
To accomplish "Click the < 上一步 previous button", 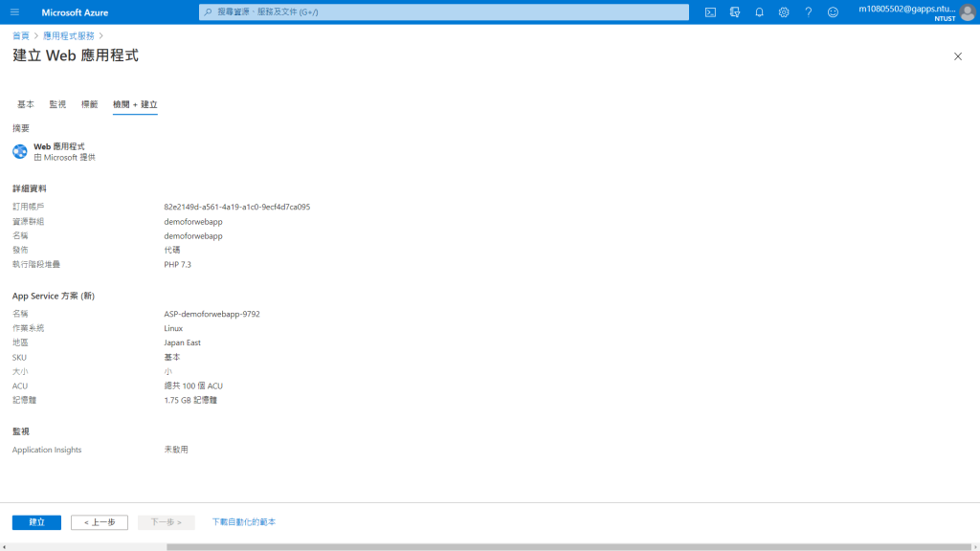I will (100, 522).
